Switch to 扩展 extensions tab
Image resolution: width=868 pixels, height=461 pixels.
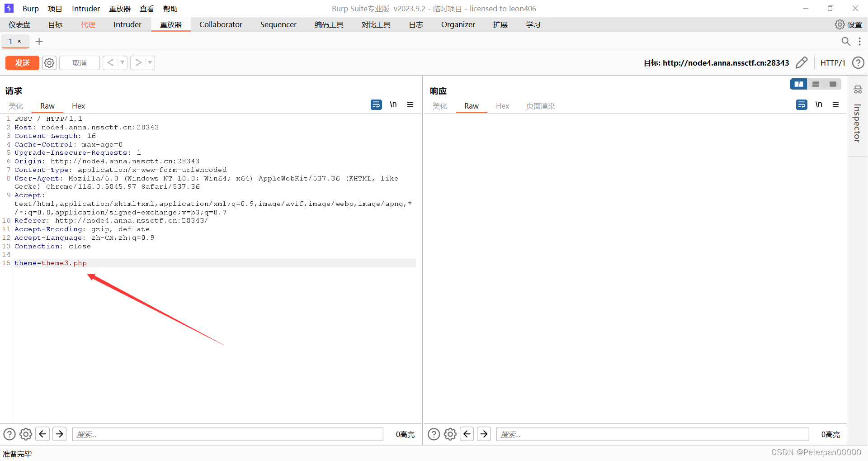tap(500, 24)
